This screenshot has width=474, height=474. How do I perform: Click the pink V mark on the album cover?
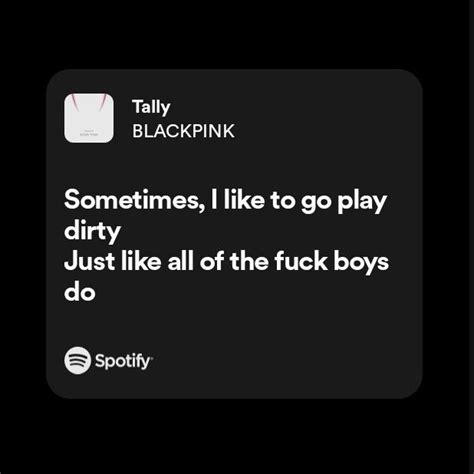89,102
